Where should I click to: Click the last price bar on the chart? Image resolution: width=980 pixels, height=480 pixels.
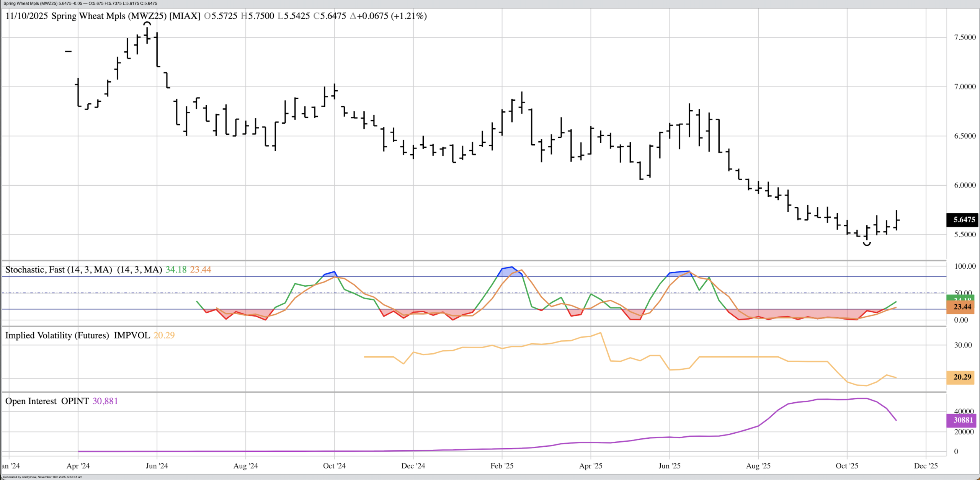(x=896, y=220)
